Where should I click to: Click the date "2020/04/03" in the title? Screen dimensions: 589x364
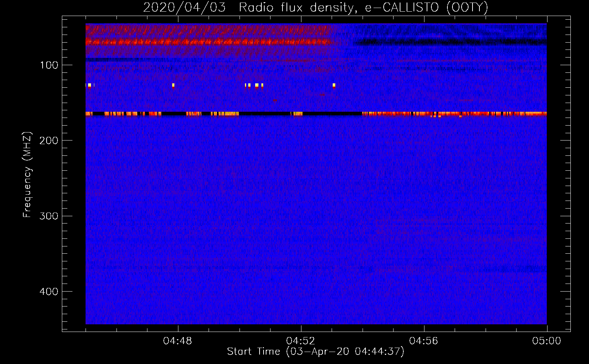pyautogui.click(x=185, y=8)
